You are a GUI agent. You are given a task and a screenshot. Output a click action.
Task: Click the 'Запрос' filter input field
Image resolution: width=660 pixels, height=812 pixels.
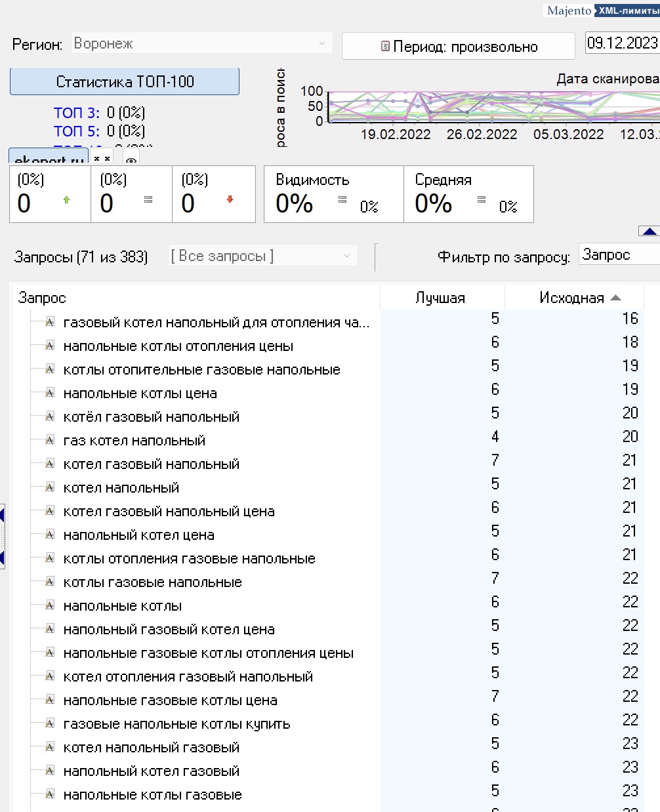(x=619, y=255)
